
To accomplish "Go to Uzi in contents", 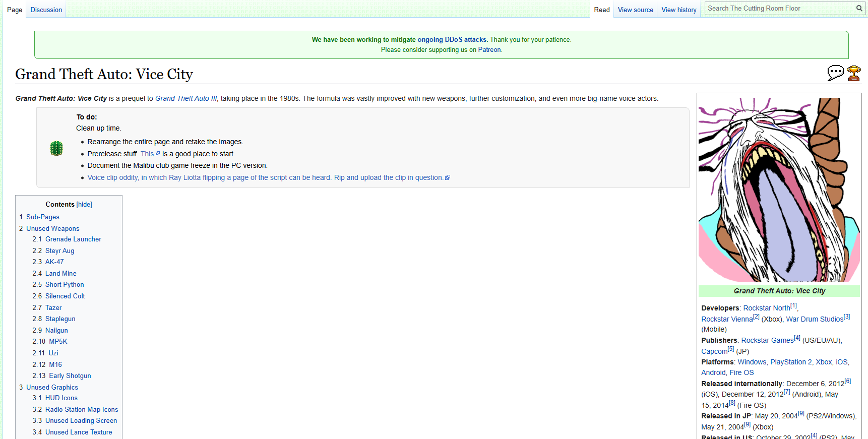I will (x=53, y=353).
